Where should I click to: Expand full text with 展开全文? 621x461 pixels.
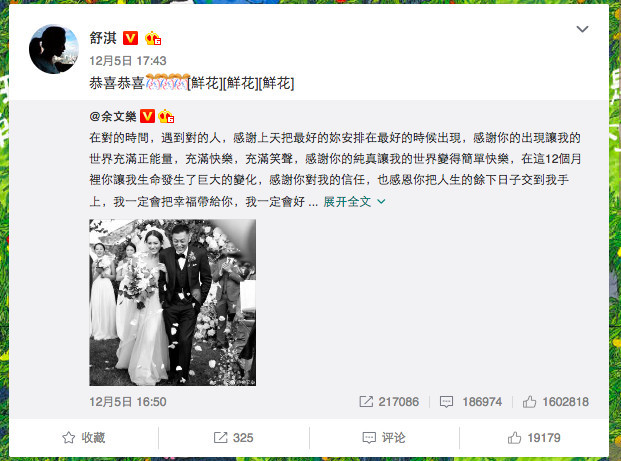[x=347, y=202]
